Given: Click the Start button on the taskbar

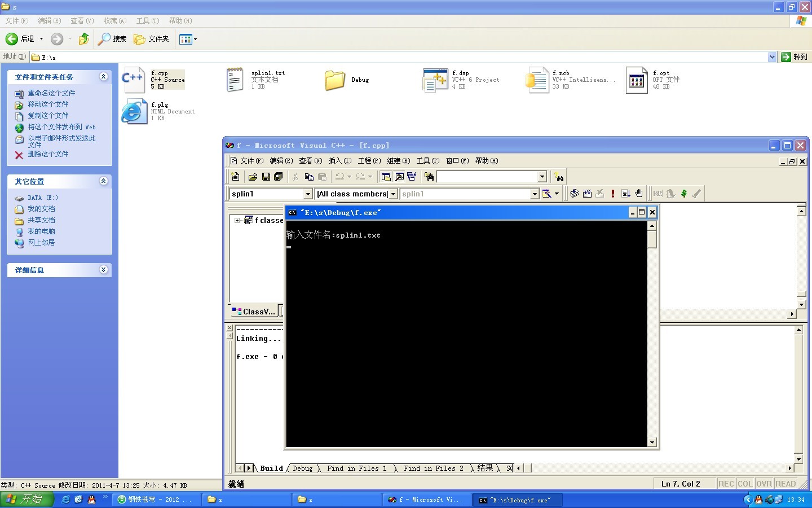Looking at the screenshot, I should tap(27, 500).
